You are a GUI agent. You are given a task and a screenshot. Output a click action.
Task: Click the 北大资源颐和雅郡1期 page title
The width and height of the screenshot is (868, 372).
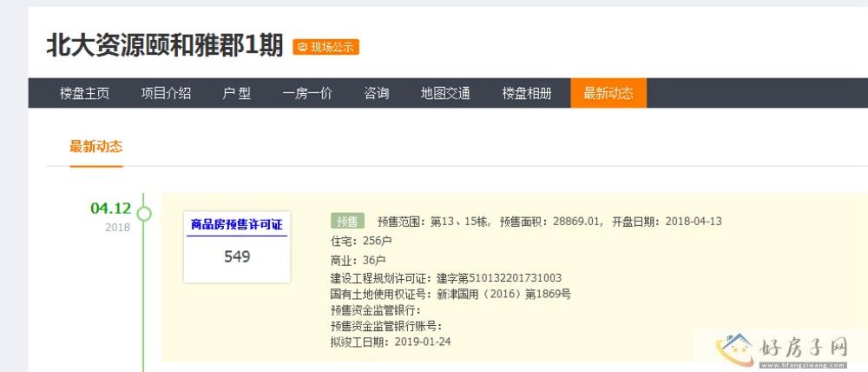pos(164,45)
